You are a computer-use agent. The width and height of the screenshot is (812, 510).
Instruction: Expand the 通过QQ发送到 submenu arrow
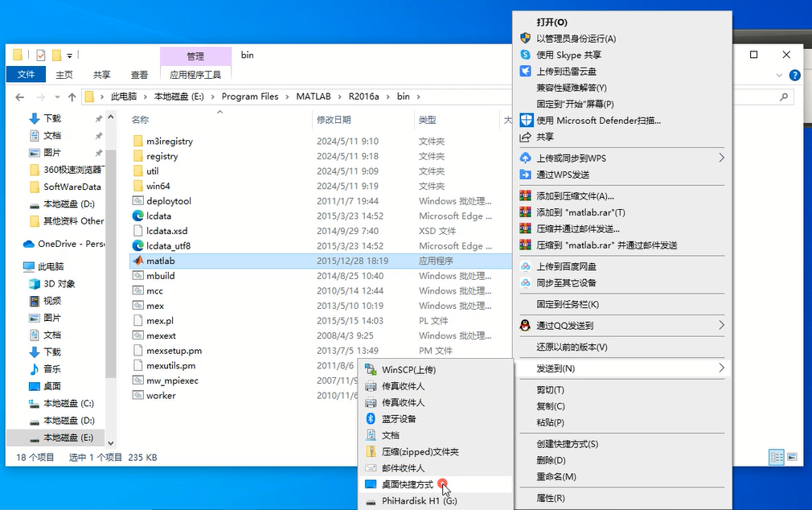(721, 325)
